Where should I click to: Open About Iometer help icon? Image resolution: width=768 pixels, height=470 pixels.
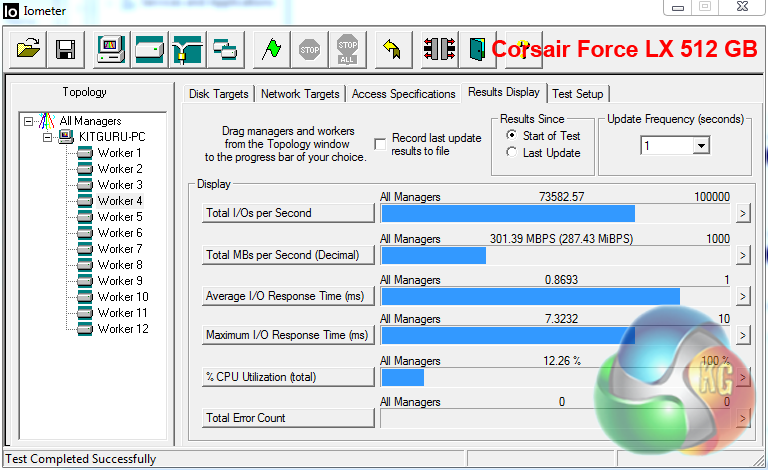[523, 49]
